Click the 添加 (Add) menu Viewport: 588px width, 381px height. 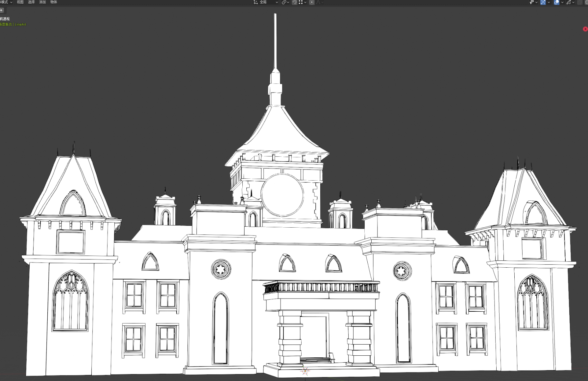[x=42, y=2]
